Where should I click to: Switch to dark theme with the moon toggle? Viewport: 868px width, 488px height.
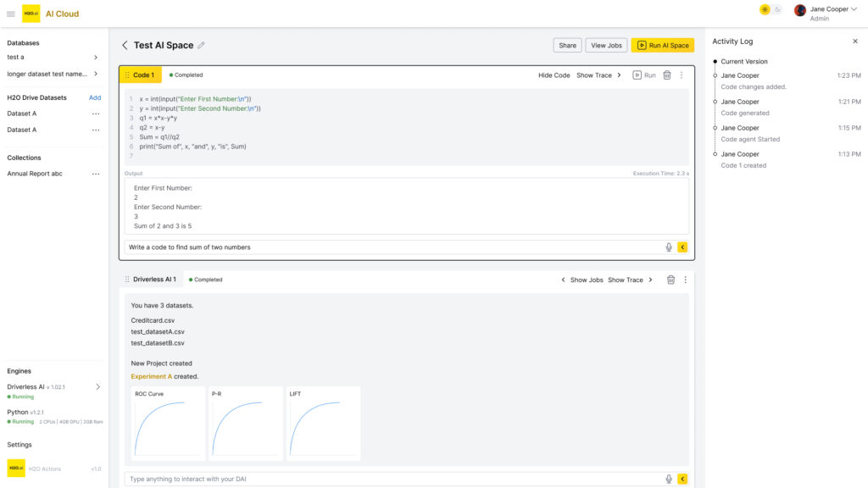click(x=777, y=9)
